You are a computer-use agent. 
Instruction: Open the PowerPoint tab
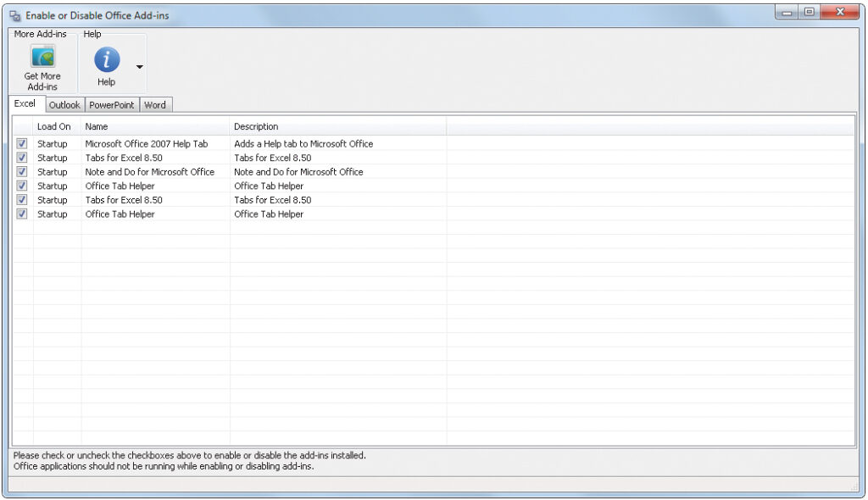point(112,105)
